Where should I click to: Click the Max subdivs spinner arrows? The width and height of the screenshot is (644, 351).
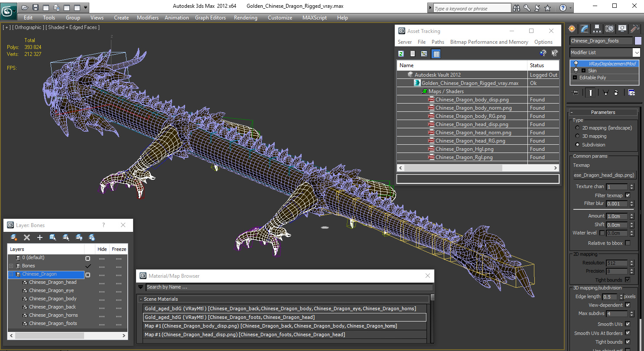click(x=631, y=314)
